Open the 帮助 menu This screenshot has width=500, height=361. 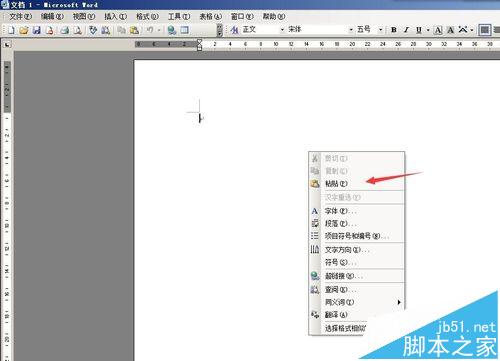[274, 16]
